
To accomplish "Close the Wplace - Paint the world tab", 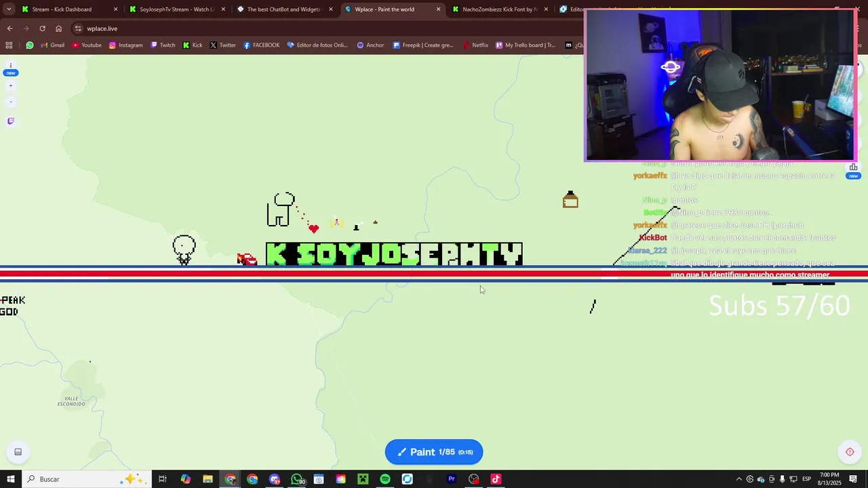I will point(438,9).
